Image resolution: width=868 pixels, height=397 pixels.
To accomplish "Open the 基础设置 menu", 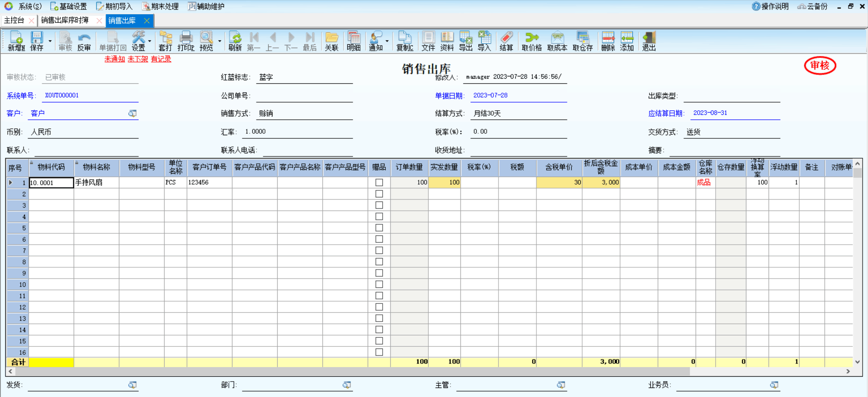I will pyautogui.click(x=69, y=6).
